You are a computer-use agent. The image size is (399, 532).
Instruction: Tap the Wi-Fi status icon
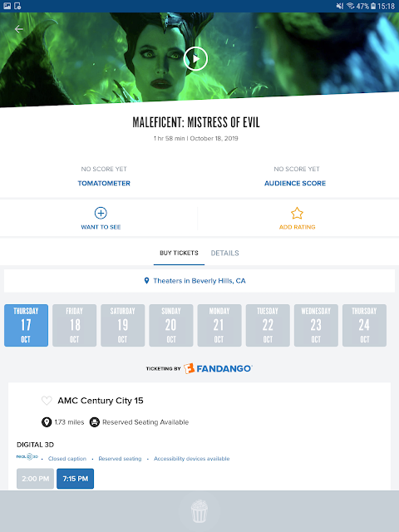point(351,6)
